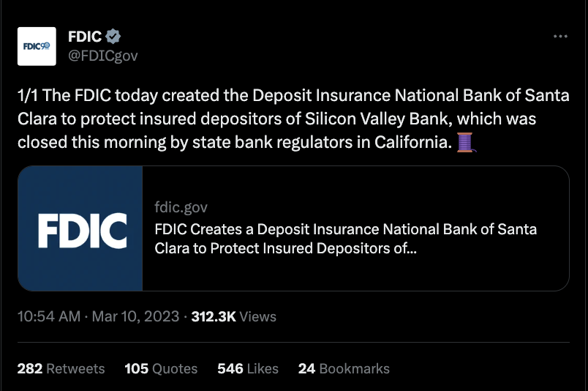Viewport: 588px width, 391px height.
Task: Open the 105 Quotes list
Action: [x=161, y=368]
